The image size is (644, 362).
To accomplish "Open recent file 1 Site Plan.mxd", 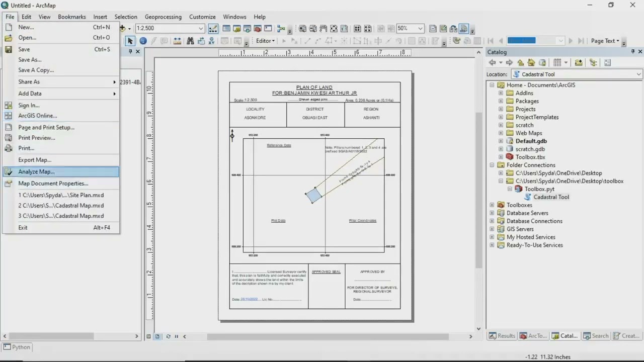I will [x=61, y=195].
